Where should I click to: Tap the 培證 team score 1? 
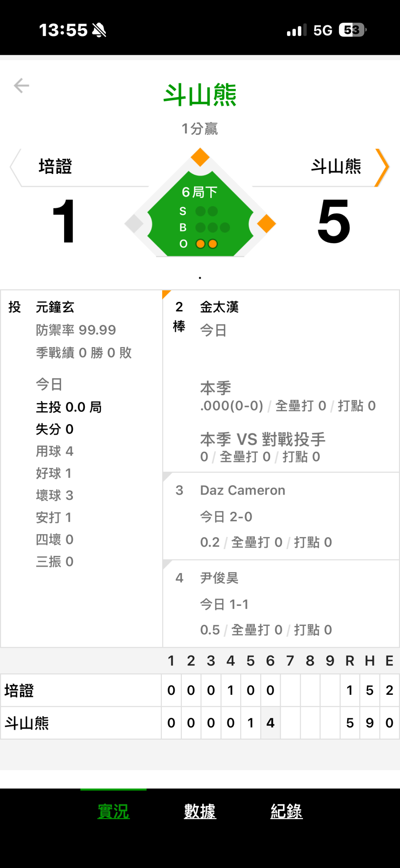(x=64, y=221)
